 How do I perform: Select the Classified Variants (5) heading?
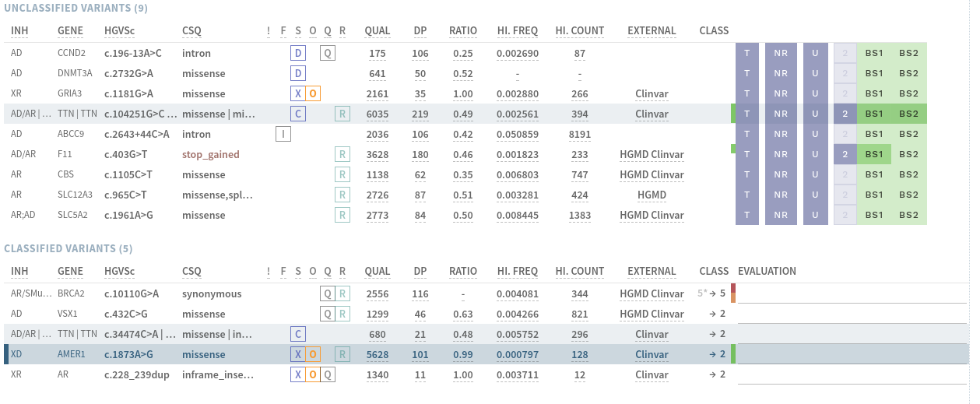point(68,248)
